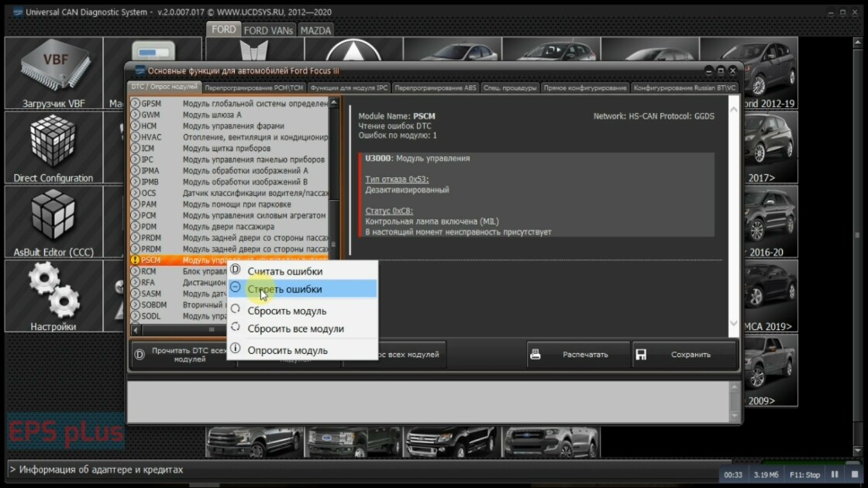Switch to the FORD tab
The image size is (868, 488).
[224, 29]
